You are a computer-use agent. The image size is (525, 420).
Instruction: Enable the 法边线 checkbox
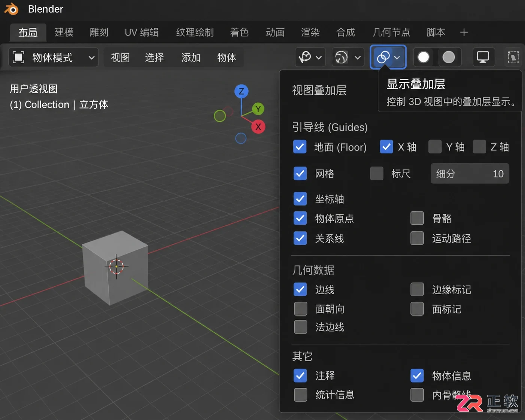coord(300,327)
